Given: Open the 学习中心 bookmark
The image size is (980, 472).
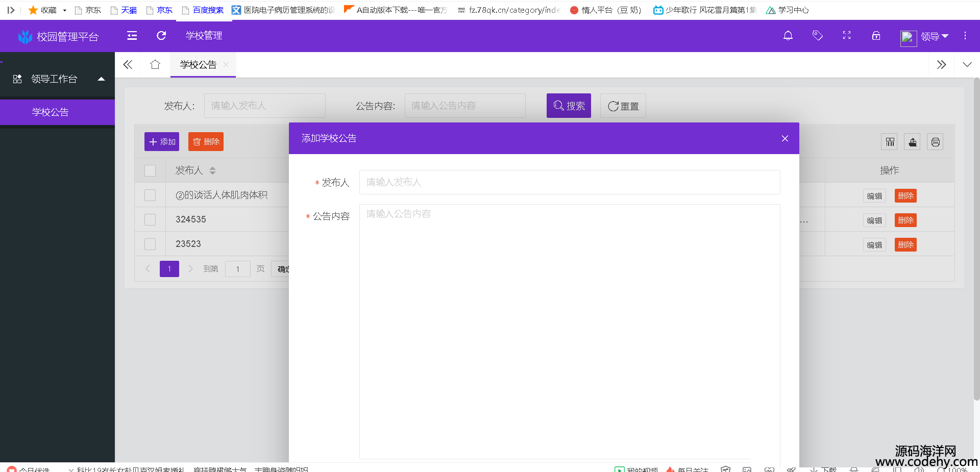Looking at the screenshot, I should pos(788,10).
